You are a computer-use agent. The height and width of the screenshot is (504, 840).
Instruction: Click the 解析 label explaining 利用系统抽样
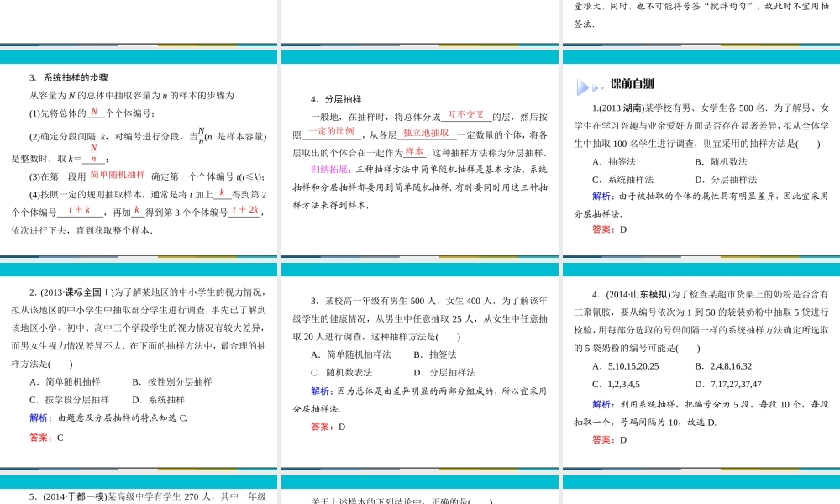pos(602,404)
